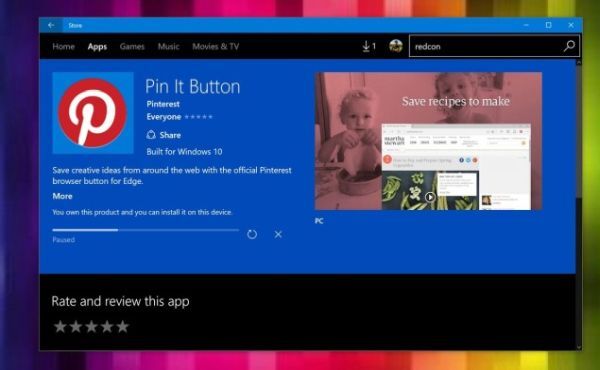Click the Share icon under Everyone
Viewport: 600px width, 370px height.
click(x=151, y=135)
